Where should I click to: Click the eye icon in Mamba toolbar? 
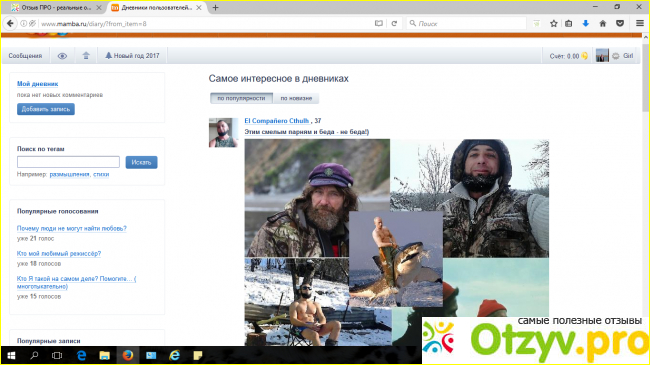(62, 56)
